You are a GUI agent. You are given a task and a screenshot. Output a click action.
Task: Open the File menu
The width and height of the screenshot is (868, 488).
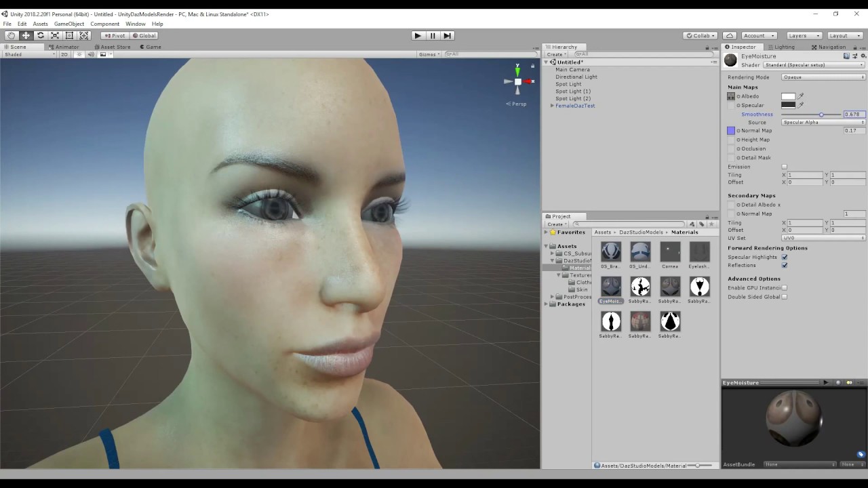7,24
